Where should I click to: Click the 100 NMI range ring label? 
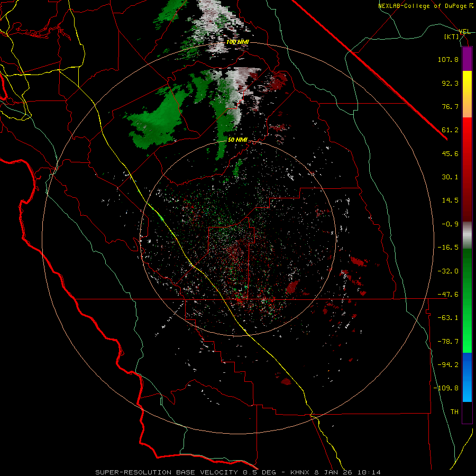tap(237, 42)
